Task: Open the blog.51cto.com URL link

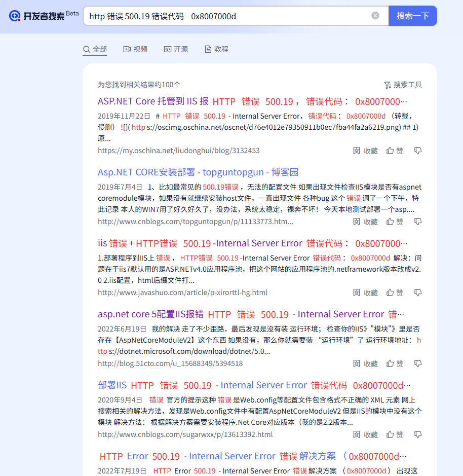Action: [x=170, y=363]
